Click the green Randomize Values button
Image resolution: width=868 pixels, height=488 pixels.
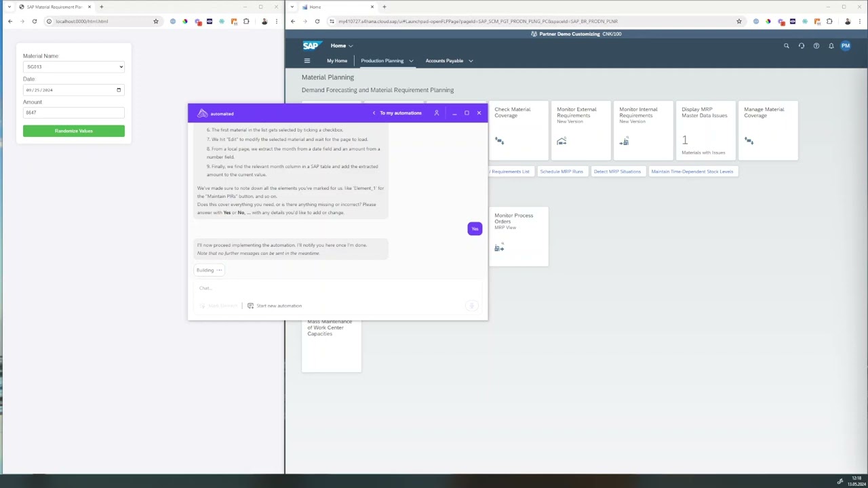74,131
